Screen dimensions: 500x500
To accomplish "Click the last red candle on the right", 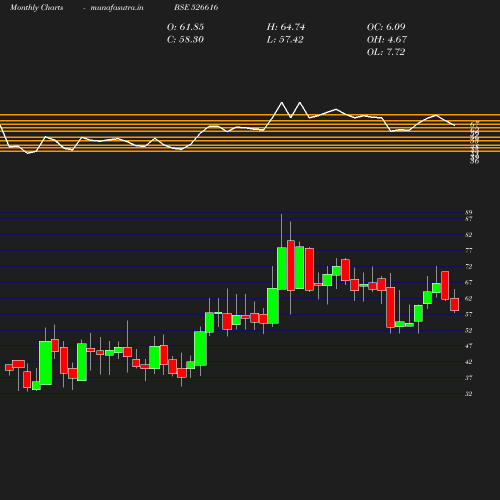I will 454,304.
